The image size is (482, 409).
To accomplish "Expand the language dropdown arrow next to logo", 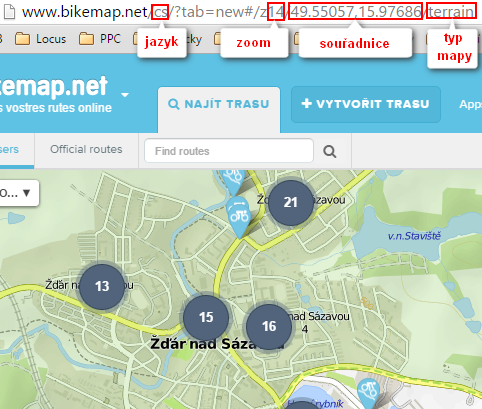I will (125, 95).
